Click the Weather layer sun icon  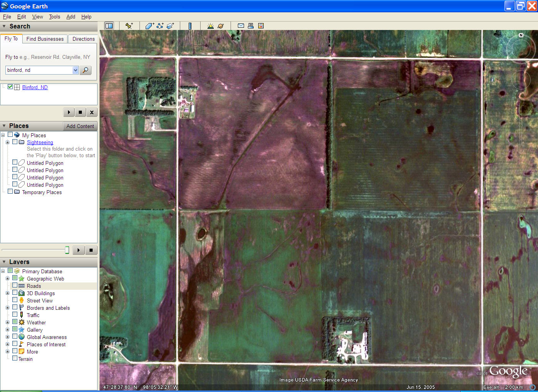click(22, 322)
